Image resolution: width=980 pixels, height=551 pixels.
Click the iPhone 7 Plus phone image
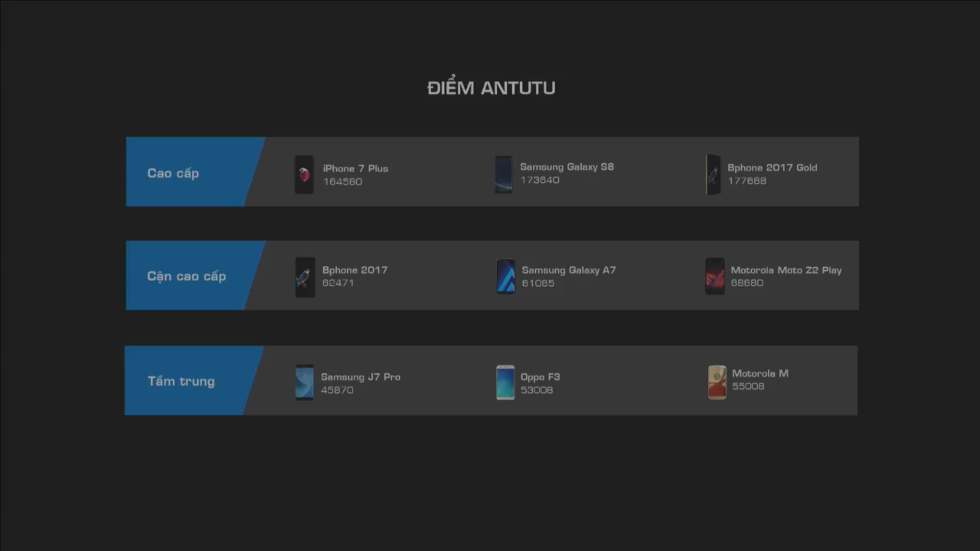pos(304,174)
